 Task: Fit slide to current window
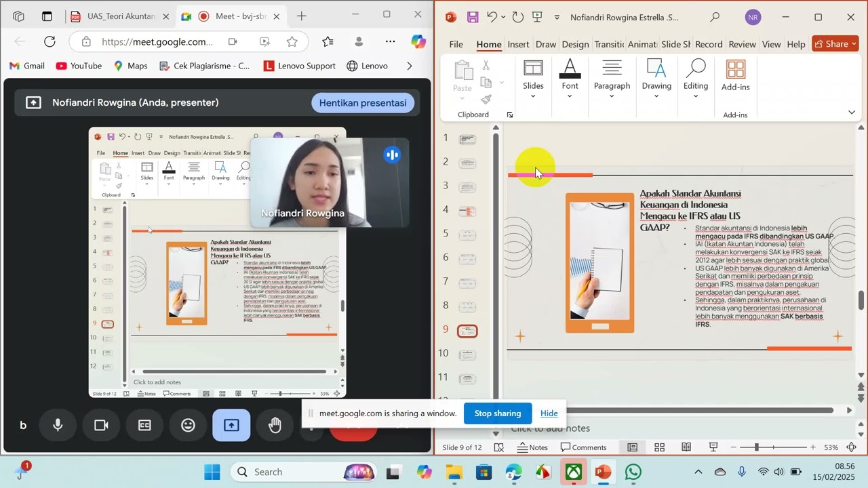click(x=852, y=447)
